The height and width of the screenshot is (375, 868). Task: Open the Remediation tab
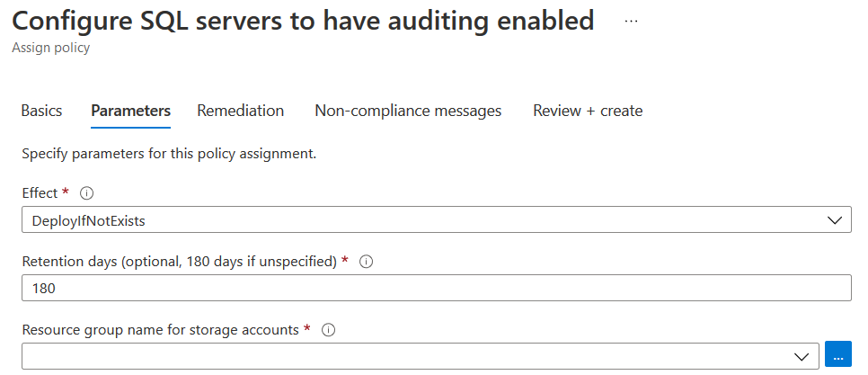click(x=241, y=112)
